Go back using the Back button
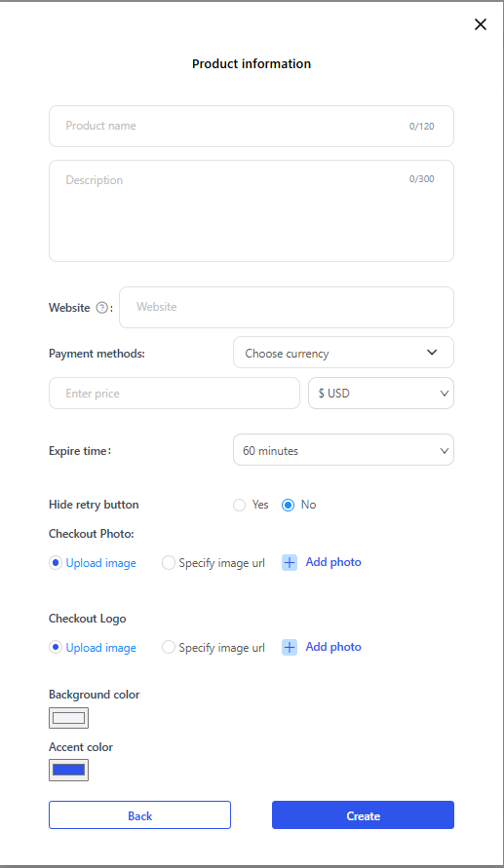This screenshot has width=504, height=868. point(139,814)
